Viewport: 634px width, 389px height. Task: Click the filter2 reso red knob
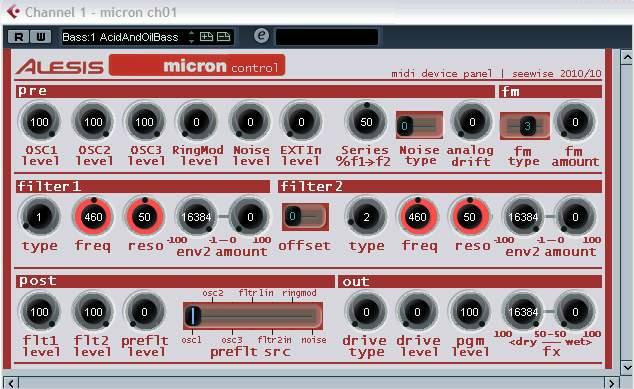click(469, 217)
